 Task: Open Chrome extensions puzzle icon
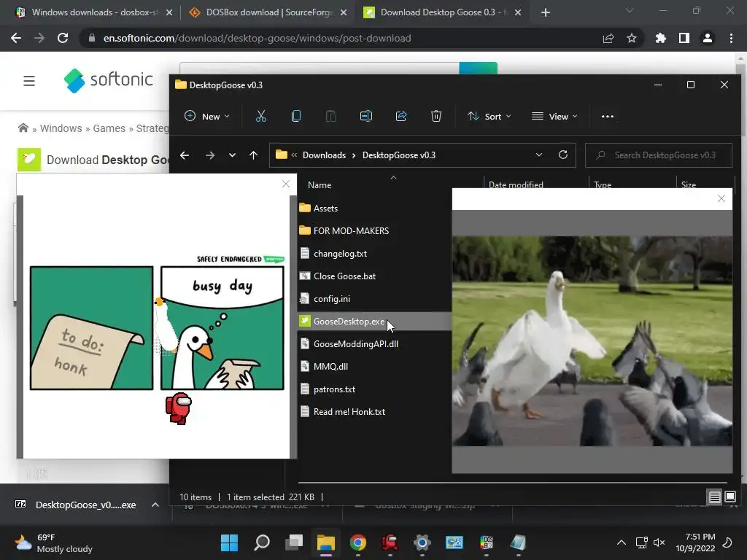tap(660, 38)
